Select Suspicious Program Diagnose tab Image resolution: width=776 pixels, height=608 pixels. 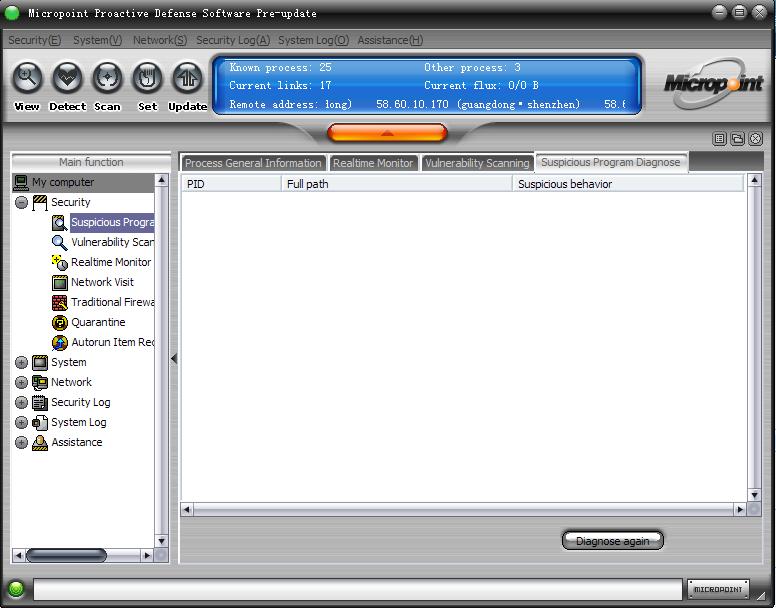611,162
